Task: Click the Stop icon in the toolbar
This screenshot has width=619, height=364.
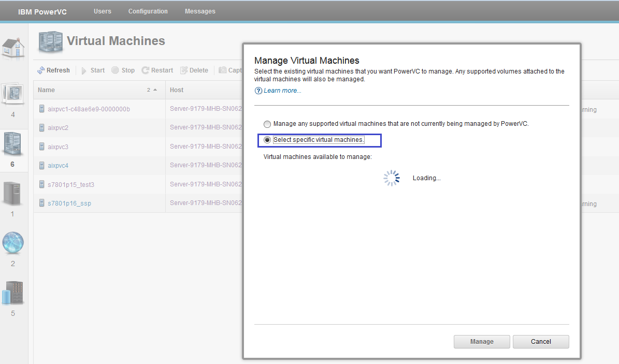Action: click(115, 70)
